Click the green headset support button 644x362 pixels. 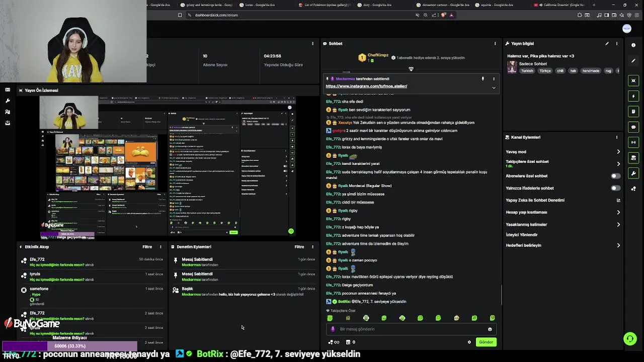[630, 339]
